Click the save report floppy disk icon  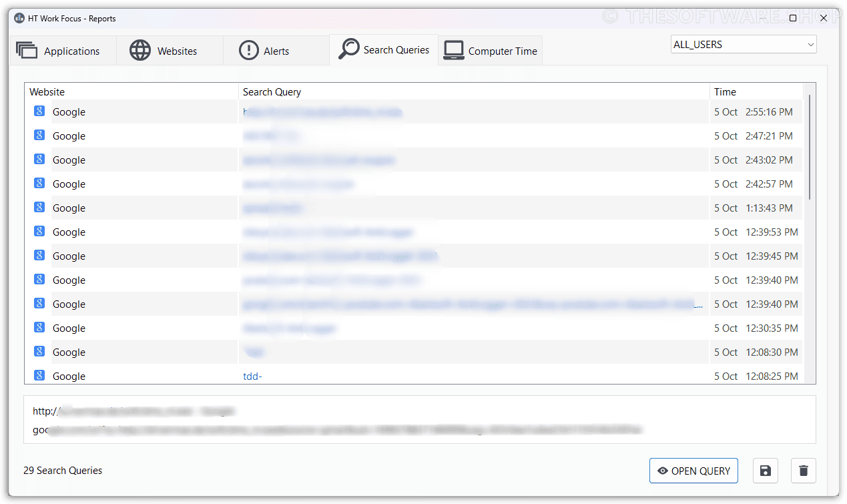766,471
